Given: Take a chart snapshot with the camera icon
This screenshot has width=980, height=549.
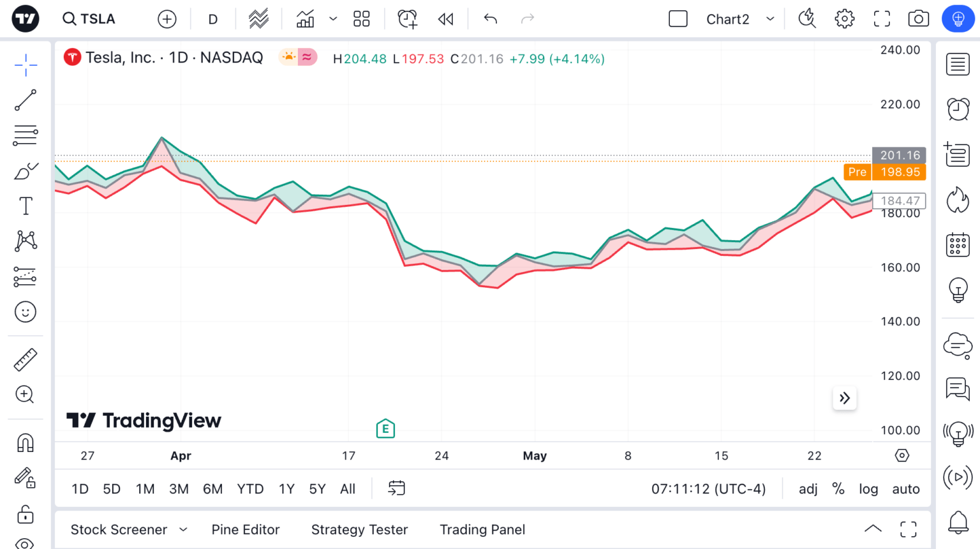Looking at the screenshot, I should point(918,19).
